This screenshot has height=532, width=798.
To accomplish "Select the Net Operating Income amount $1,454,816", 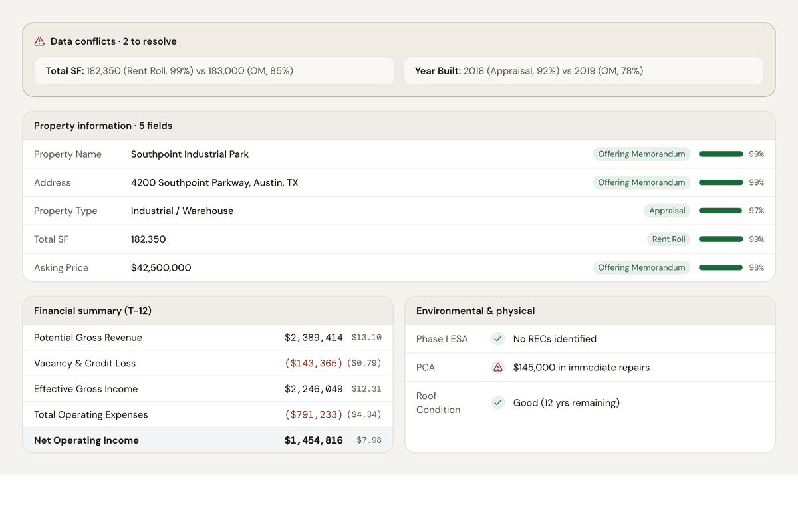I will coord(314,440).
